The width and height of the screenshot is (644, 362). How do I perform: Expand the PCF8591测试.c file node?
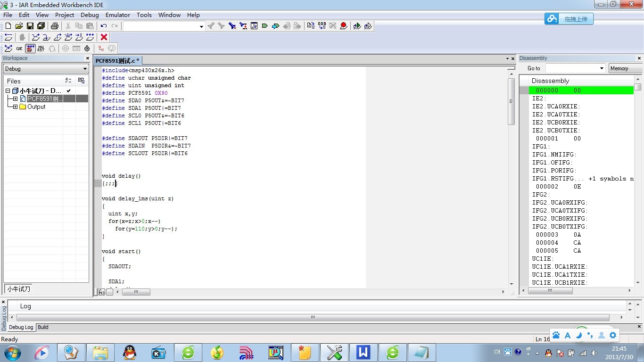(15, 99)
